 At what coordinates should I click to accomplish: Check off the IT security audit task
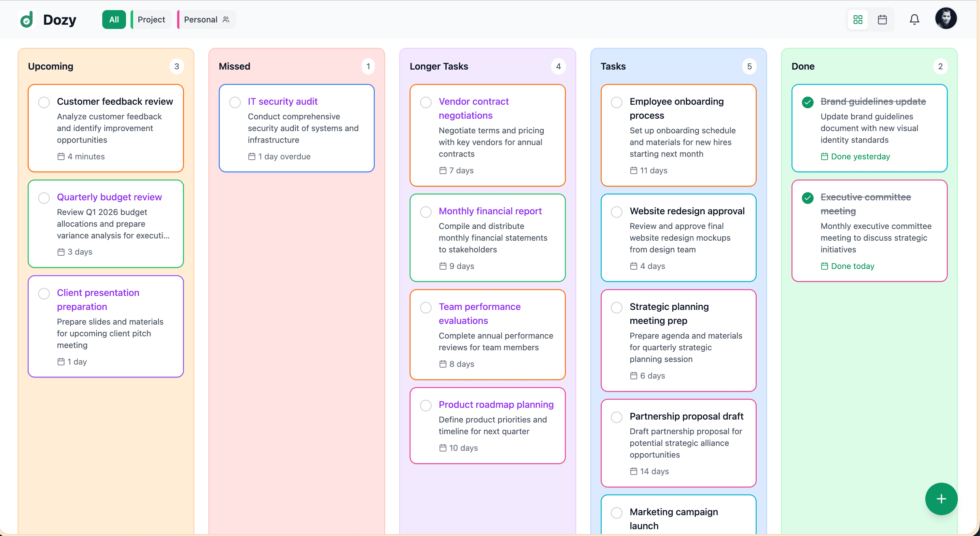[235, 102]
